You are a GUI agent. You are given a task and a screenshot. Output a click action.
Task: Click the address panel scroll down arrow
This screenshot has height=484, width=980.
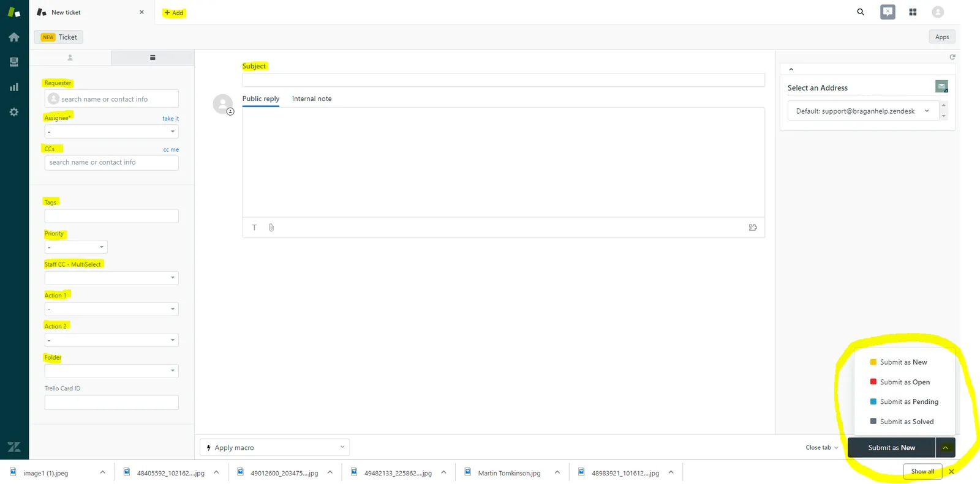(x=944, y=116)
